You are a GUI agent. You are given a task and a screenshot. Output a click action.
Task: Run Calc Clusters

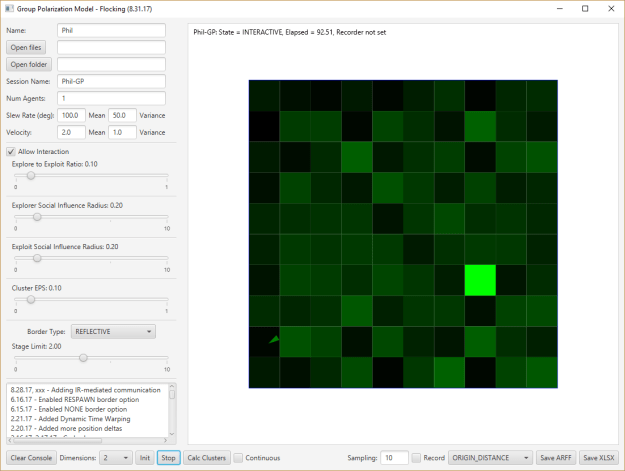tap(206, 457)
